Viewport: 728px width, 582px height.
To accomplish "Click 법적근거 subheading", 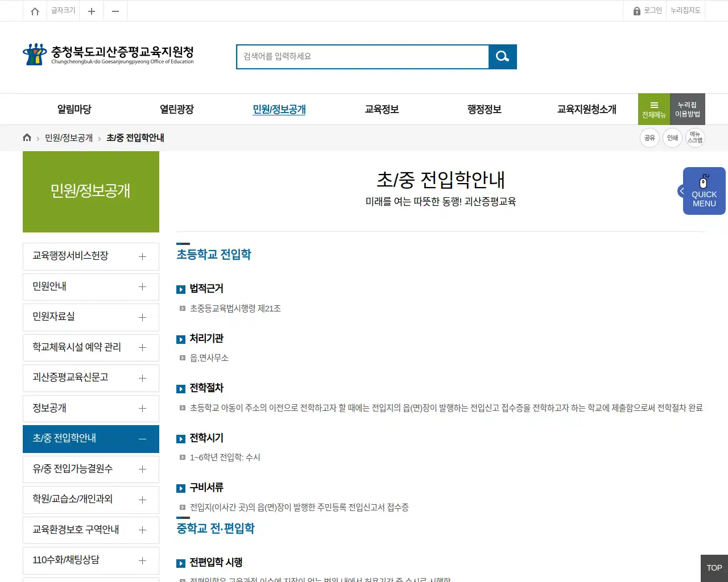I will click(x=206, y=289).
